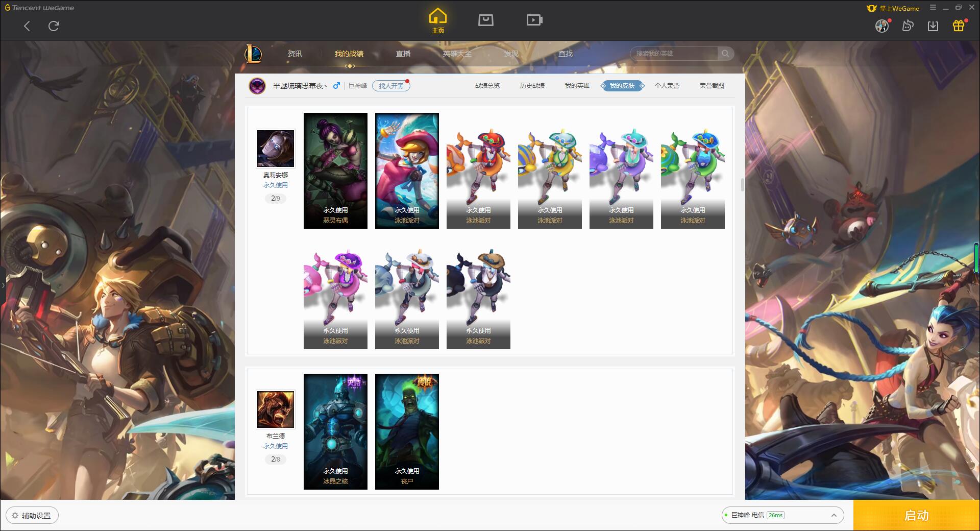Switch to the 直播 tab
980x531 pixels.
point(403,54)
